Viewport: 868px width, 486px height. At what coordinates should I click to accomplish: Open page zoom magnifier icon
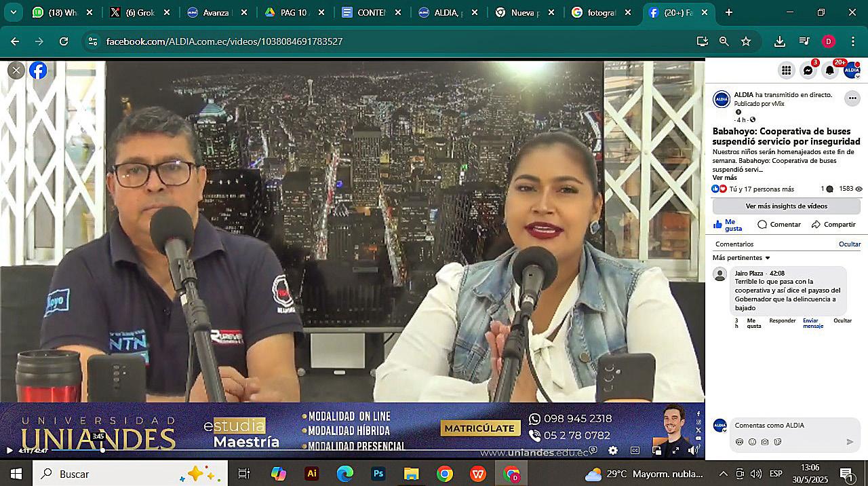point(724,41)
